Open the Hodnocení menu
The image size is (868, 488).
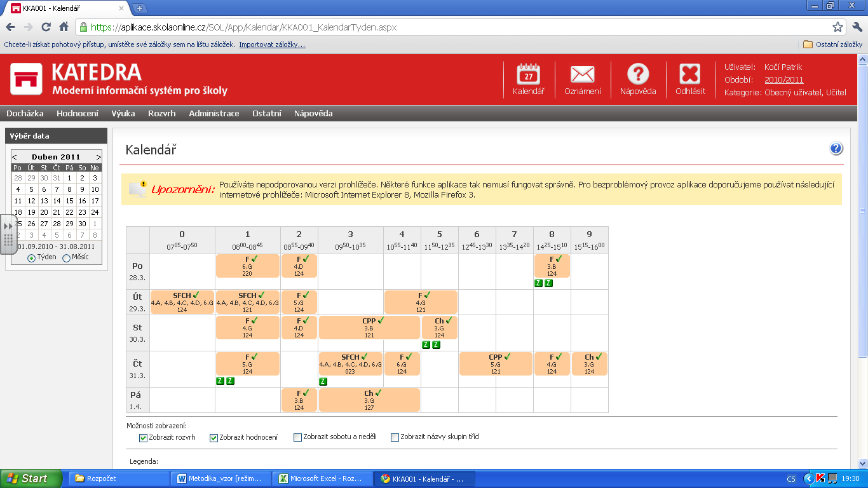78,113
